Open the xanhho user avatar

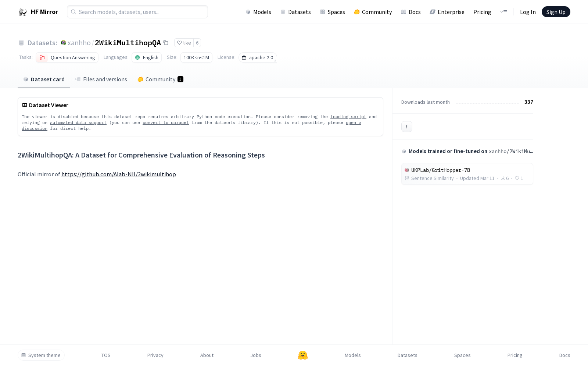[x=64, y=43]
